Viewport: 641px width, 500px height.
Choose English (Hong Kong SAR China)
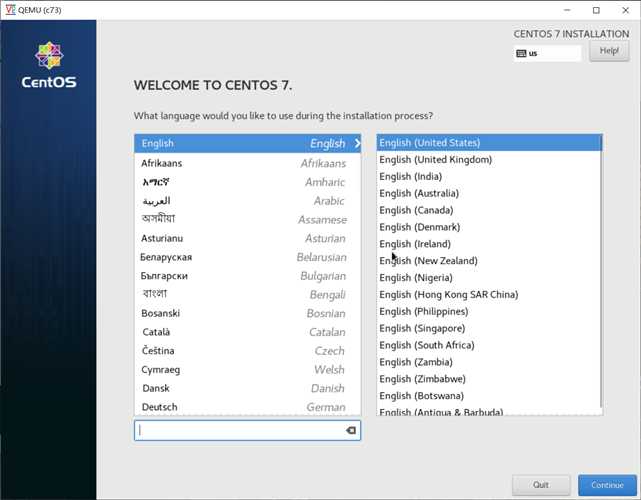(x=489, y=295)
